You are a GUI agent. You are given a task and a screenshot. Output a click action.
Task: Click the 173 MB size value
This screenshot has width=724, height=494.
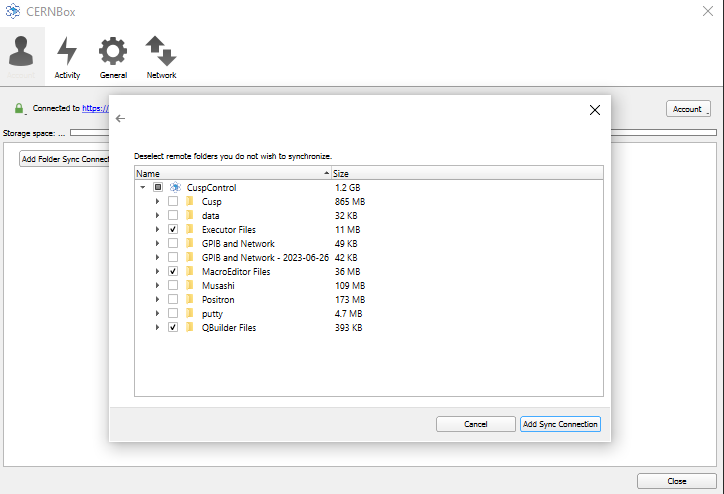pos(350,300)
